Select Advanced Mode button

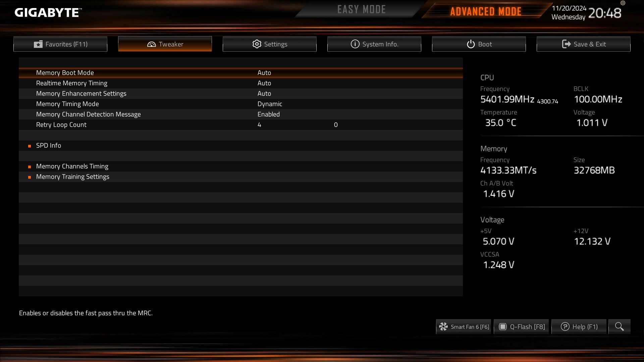pyautogui.click(x=485, y=11)
